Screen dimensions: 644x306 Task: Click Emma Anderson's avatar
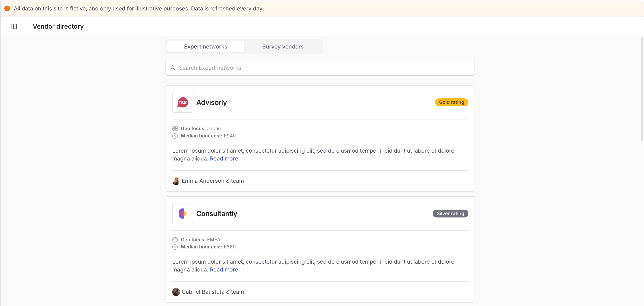(176, 181)
